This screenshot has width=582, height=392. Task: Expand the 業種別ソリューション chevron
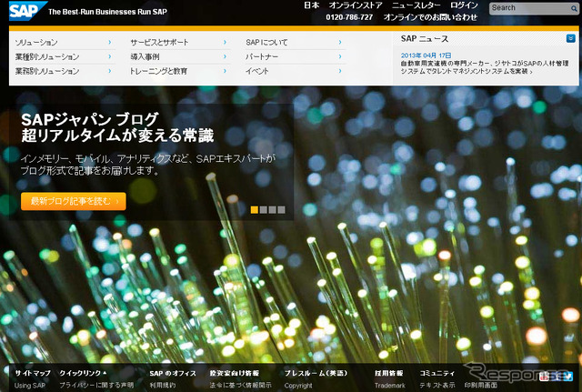[x=109, y=56]
